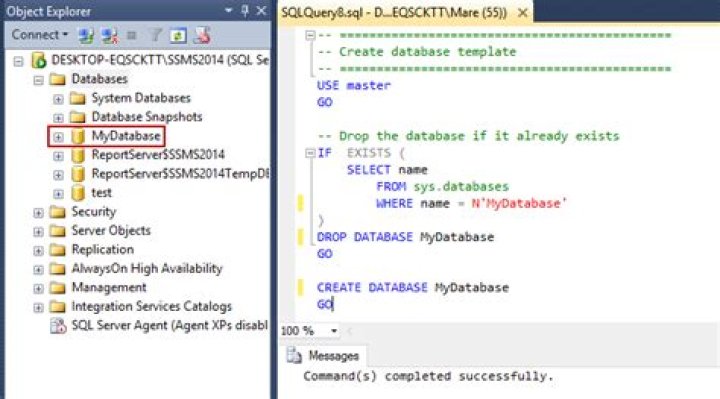Click the Filter toolbar icon
This screenshot has width=720, height=399.
pyautogui.click(x=155, y=35)
